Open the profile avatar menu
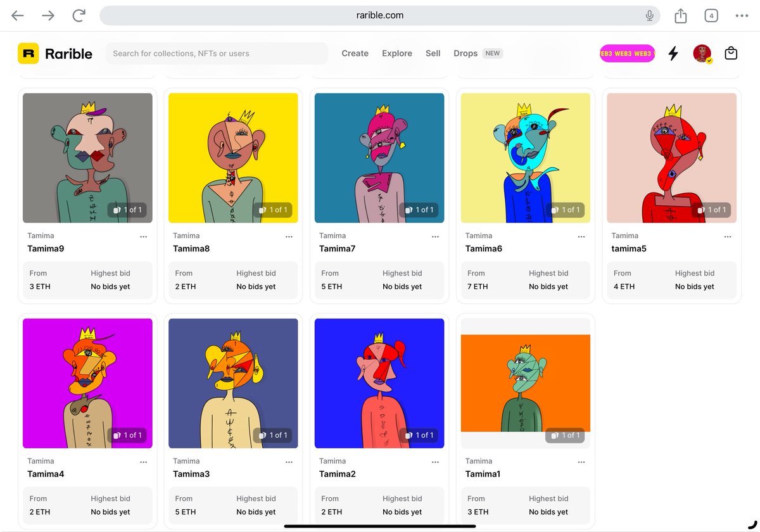 coord(702,54)
